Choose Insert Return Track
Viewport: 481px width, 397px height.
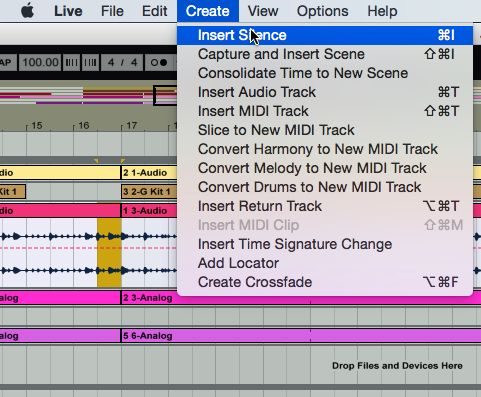tap(325, 206)
